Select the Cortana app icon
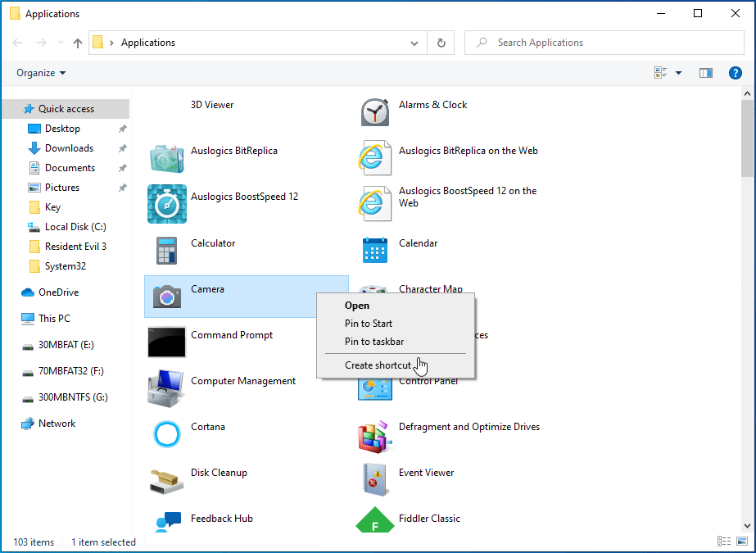 166,433
